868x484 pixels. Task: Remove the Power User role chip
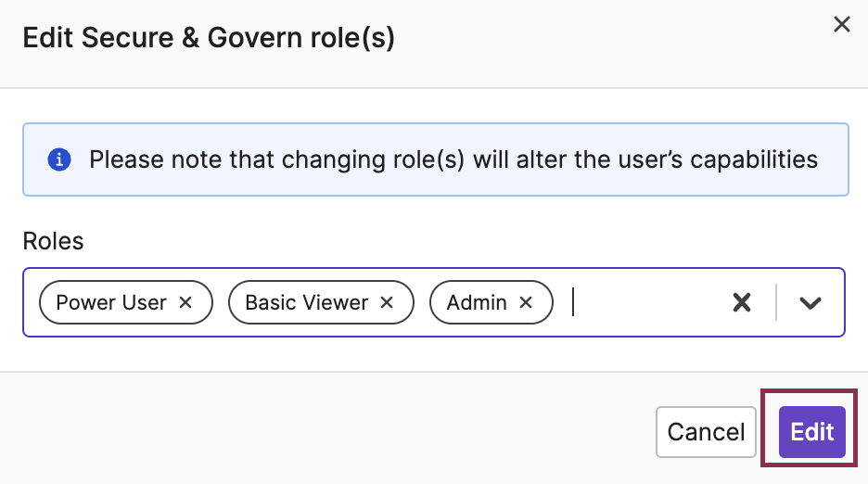click(185, 302)
